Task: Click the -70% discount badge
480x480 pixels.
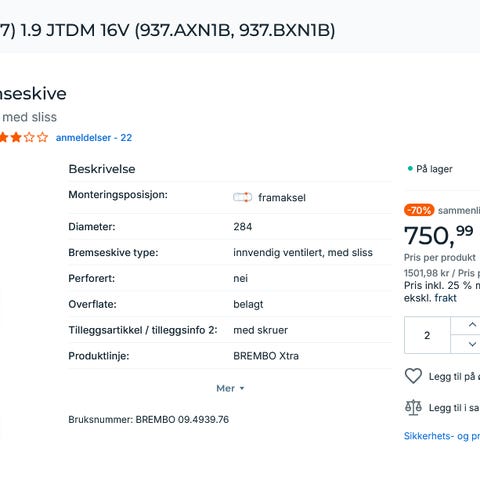Action: coord(419,210)
